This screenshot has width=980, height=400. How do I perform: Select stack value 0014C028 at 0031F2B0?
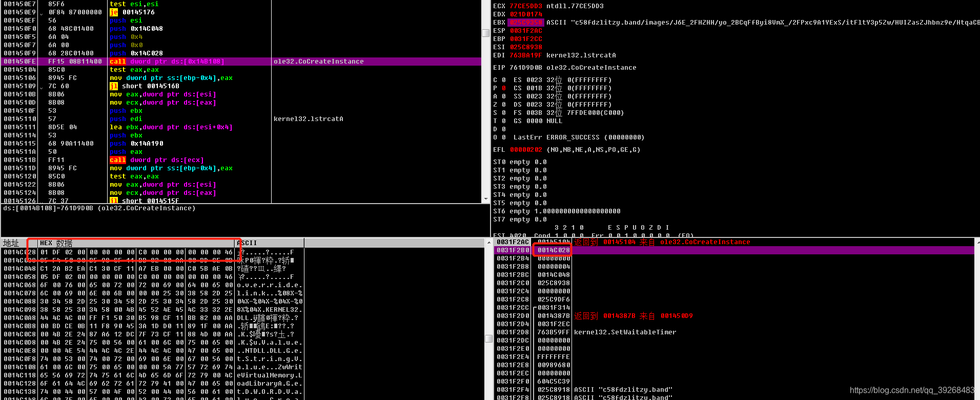[554, 250]
